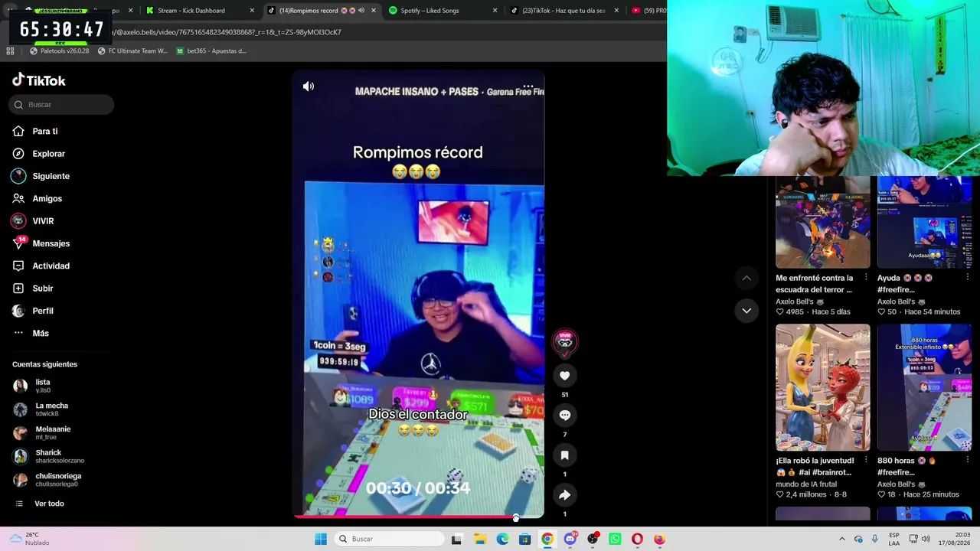Open the Paletools v26.0.28 bookmark
980x551 pixels.
(x=60, y=51)
